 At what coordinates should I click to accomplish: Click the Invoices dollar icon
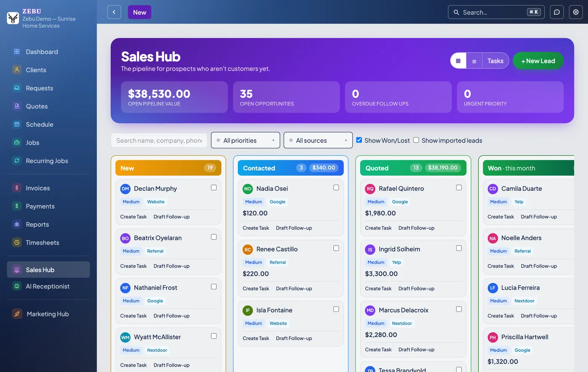click(x=17, y=188)
